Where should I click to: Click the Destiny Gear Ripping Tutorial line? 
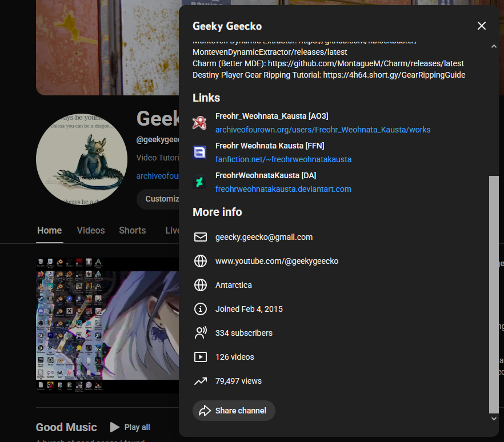(x=329, y=75)
